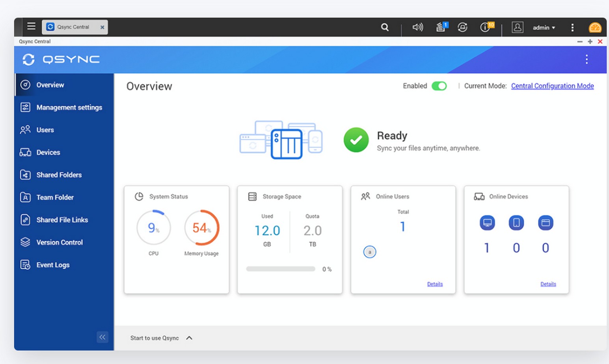This screenshot has height=364, width=609.
Task: Open Central Configuration Mode link
Action: point(552,86)
